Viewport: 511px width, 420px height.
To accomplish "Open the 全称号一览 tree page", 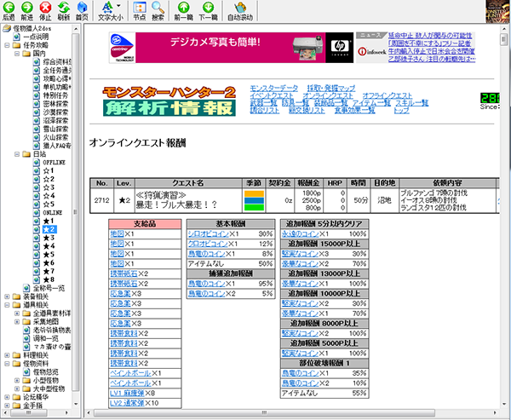I will point(49,288).
